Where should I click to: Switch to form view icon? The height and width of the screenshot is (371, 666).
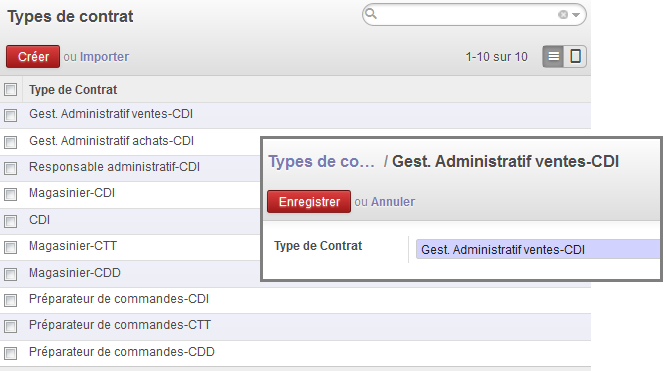click(x=575, y=57)
